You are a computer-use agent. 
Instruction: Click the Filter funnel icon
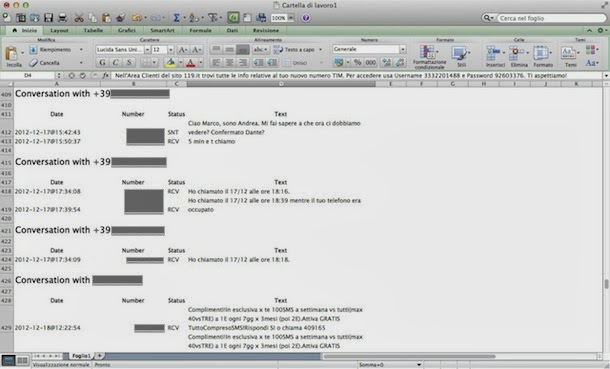(212, 17)
